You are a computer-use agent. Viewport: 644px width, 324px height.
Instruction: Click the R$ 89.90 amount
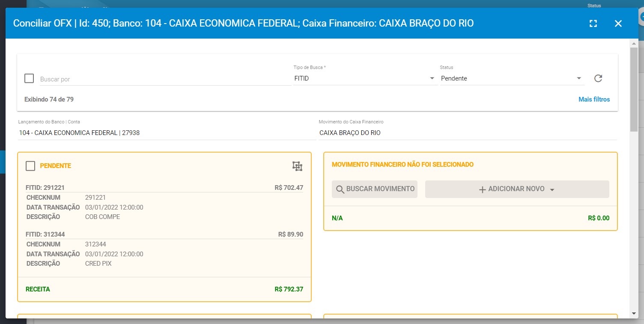pyautogui.click(x=291, y=234)
